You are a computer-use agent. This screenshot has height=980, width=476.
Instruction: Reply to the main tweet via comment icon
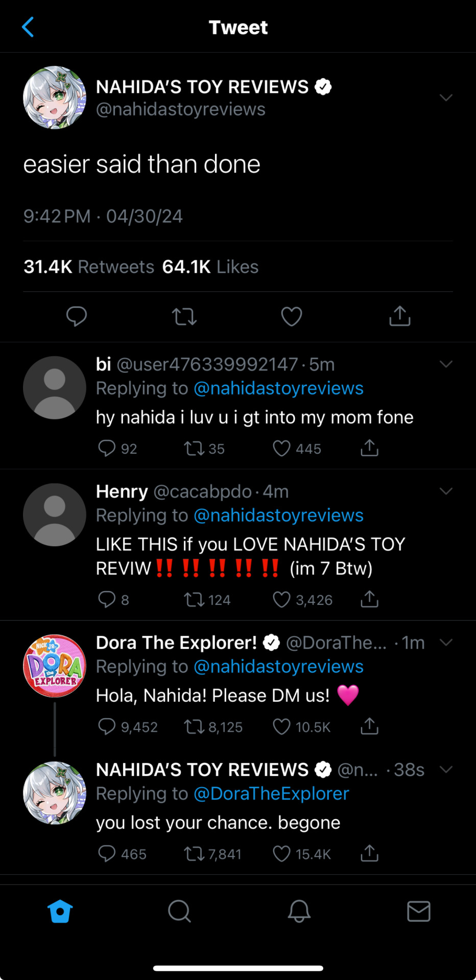[x=77, y=316]
